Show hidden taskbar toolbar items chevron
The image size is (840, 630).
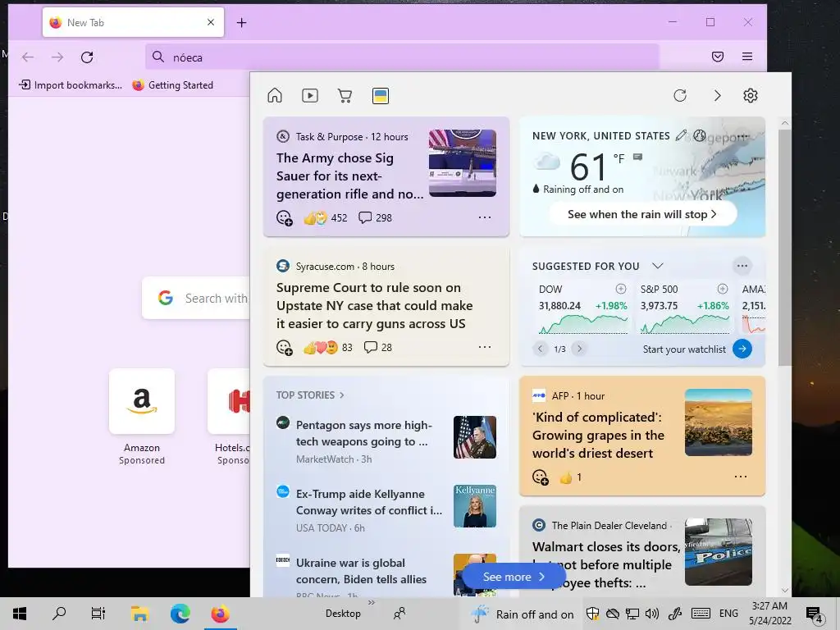372,603
